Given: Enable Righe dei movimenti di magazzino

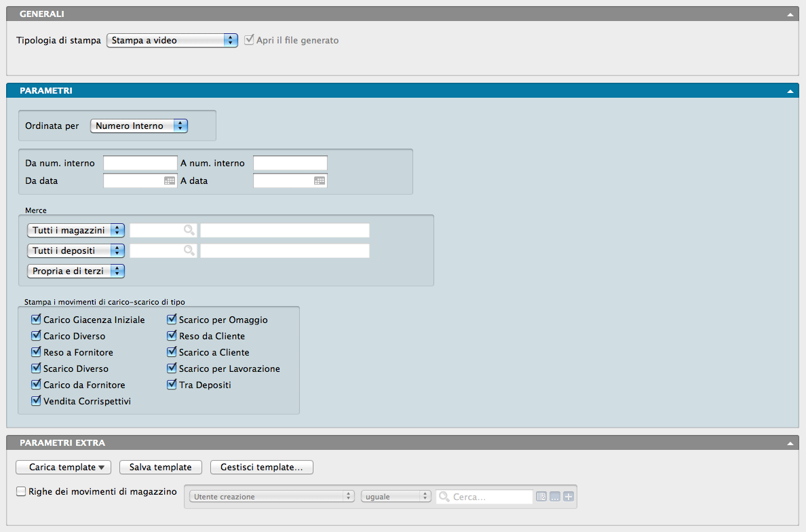Looking at the screenshot, I should (21, 492).
